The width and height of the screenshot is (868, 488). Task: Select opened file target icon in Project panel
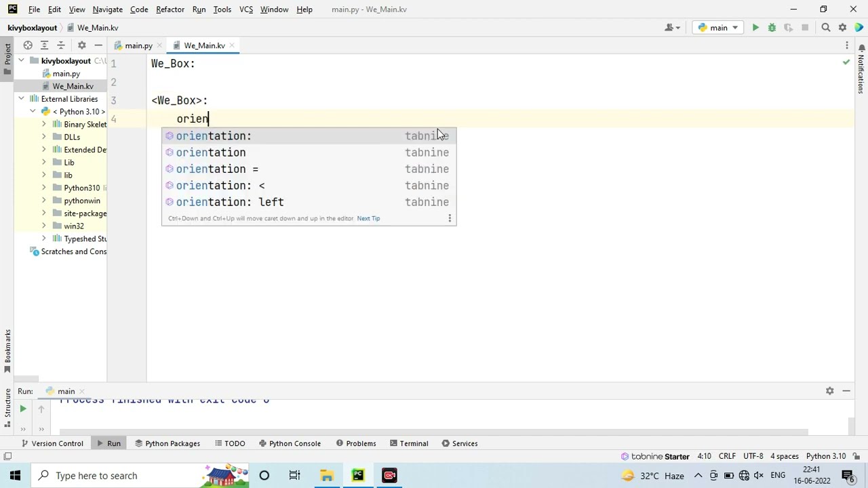pos(28,45)
